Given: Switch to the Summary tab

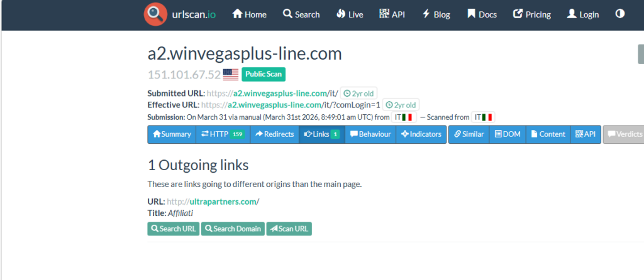Looking at the screenshot, I should tap(172, 134).
